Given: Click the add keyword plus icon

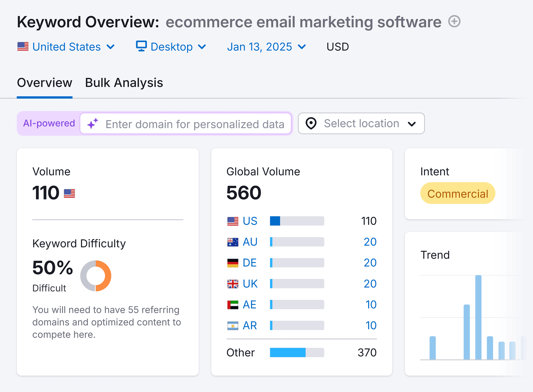Looking at the screenshot, I should point(454,22).
